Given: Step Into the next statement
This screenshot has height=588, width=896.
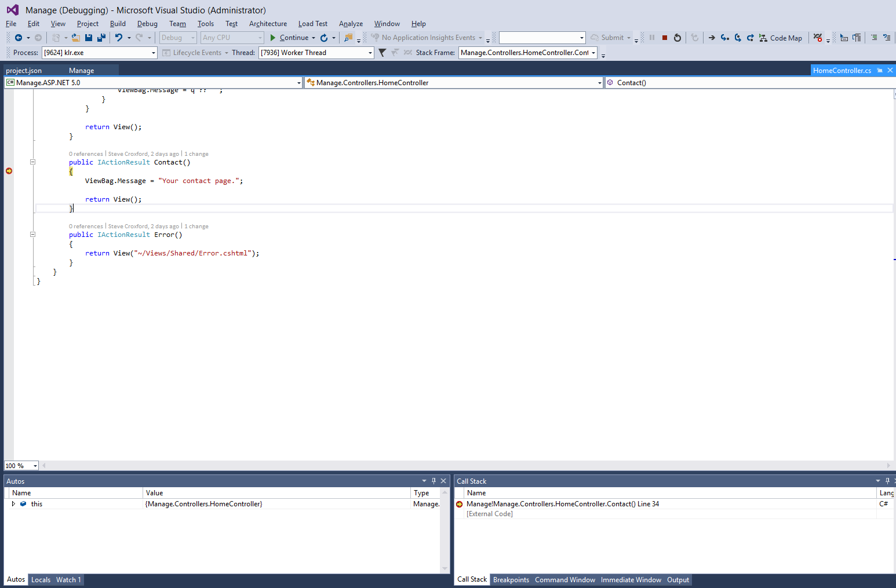Looking at the screenshot, I should pyautogui.click(x=724, y=38).
